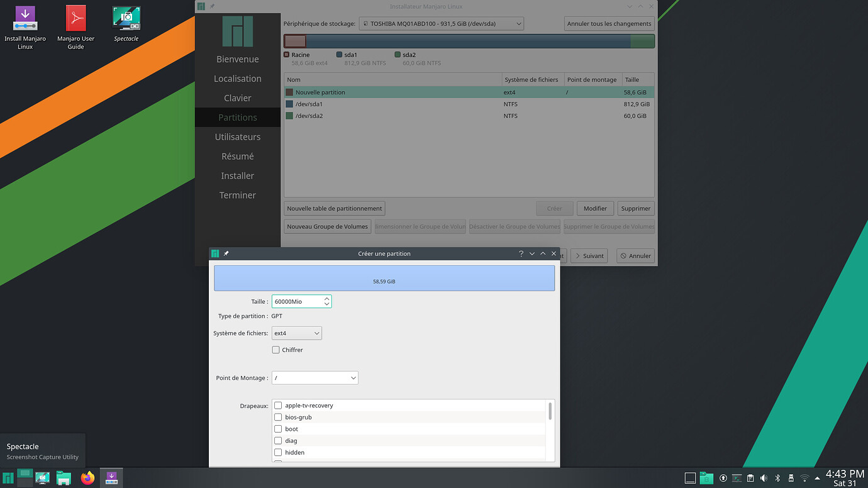Image resolution: width=868 pixels, height=488 pixels.
Task: Click the Point de montage column header
Action: (593, 80)
